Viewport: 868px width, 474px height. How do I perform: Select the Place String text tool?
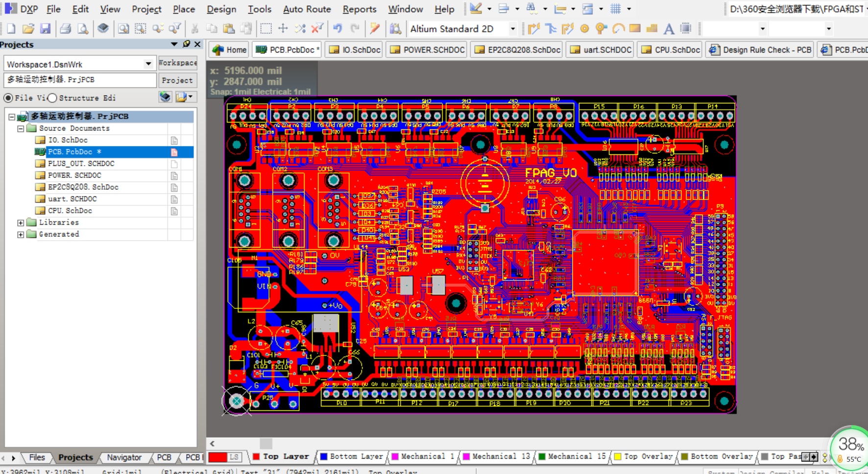669,29
